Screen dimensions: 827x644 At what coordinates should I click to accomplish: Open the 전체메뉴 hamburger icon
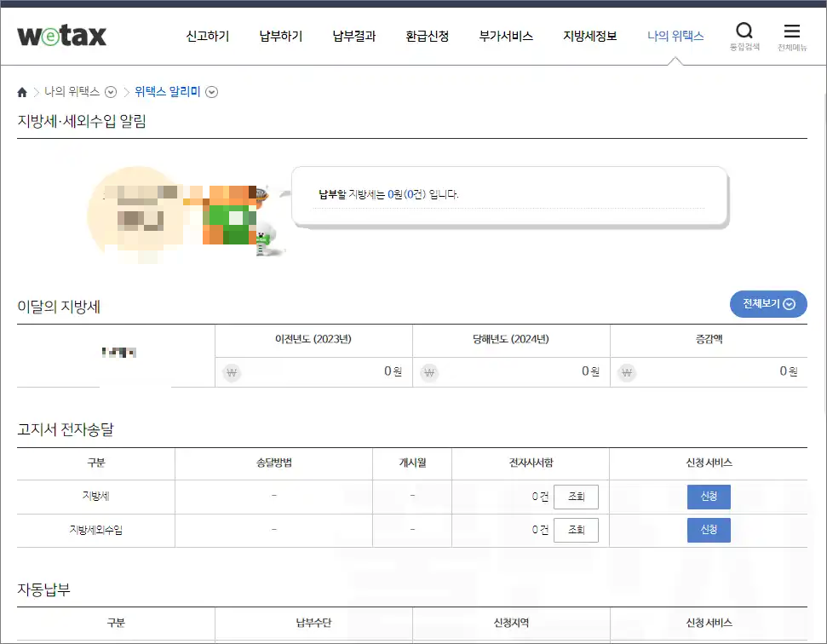[791, 32]
